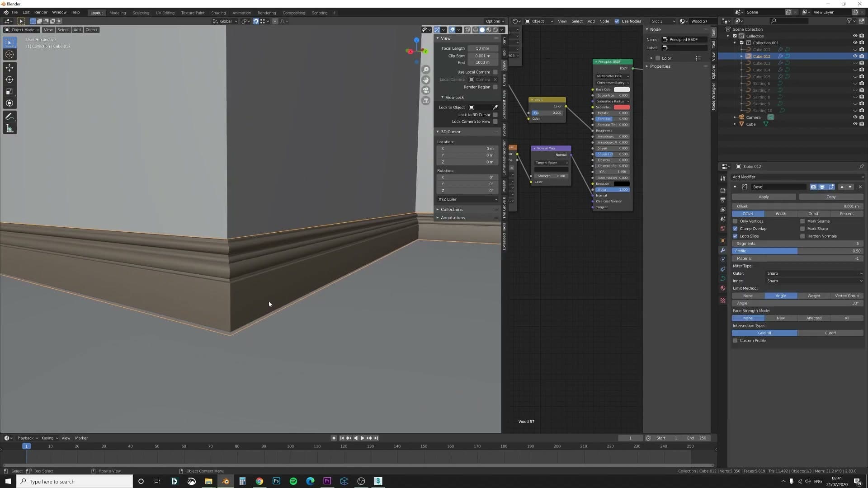
Task: Select the Cursor tool in viewport toolbar
Action: [x=9, y=55]
